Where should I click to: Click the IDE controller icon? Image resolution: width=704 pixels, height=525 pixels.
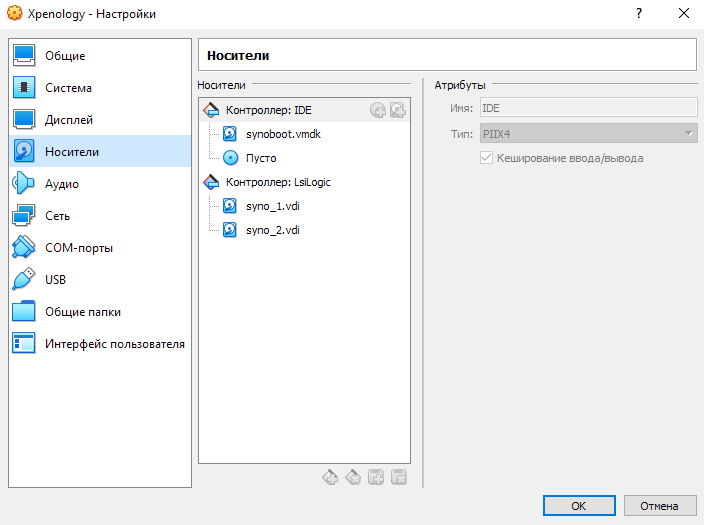211,110
